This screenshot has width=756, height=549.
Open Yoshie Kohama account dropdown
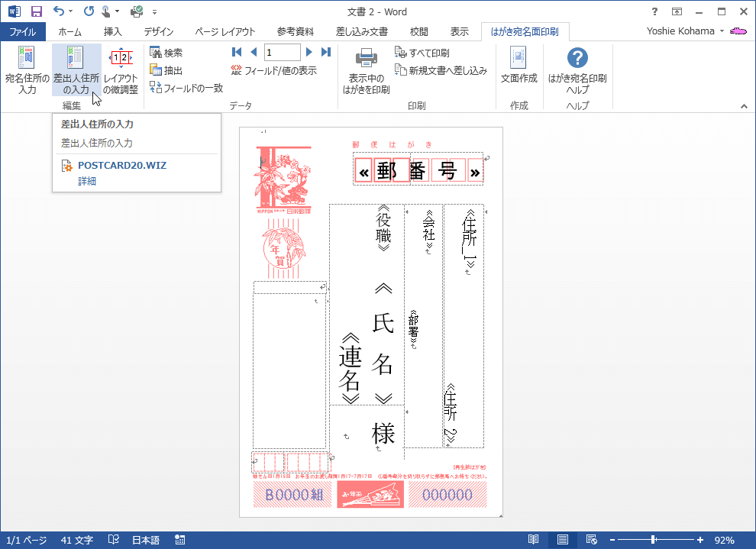[x=685, y=31]
